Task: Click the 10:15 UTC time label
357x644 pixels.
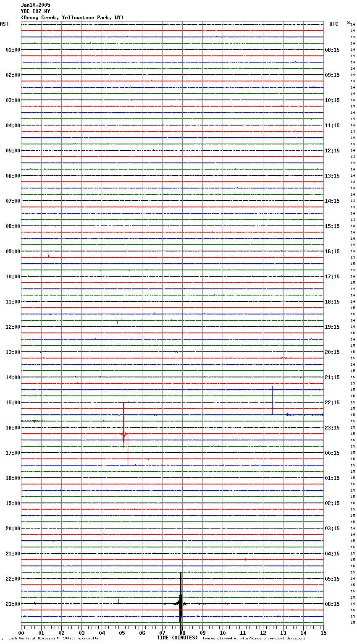Action: click(332, 100)
